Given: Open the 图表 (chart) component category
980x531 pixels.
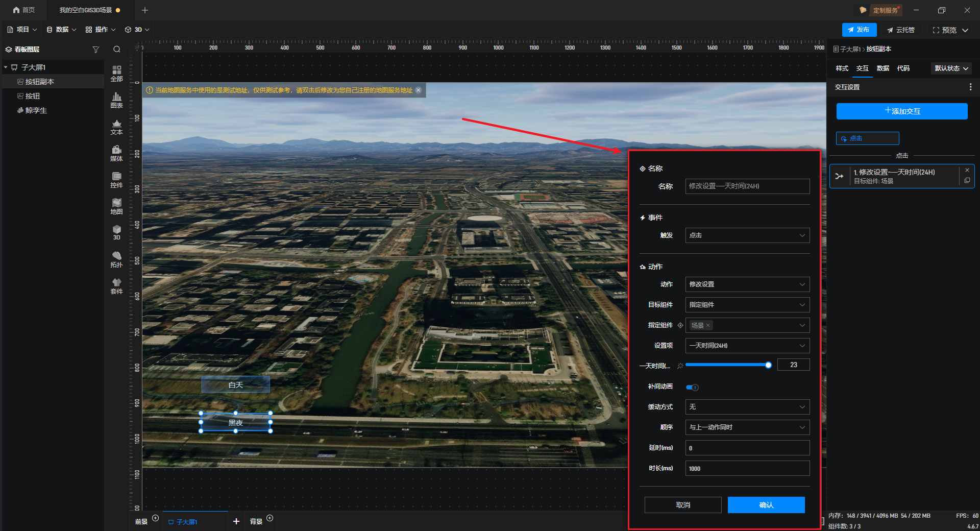Looking at the screenshot, I should pyautogui.click(x=116, y=100).
